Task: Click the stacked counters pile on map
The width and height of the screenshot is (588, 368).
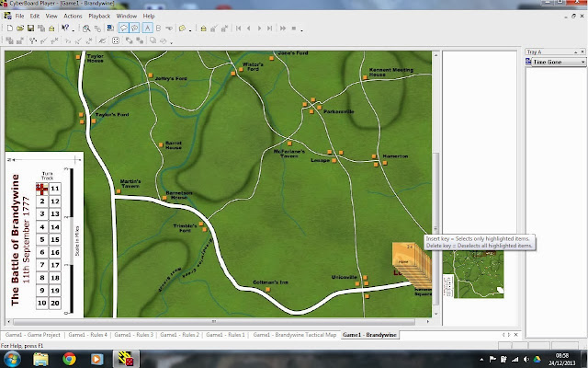Action: pos(412,264)
